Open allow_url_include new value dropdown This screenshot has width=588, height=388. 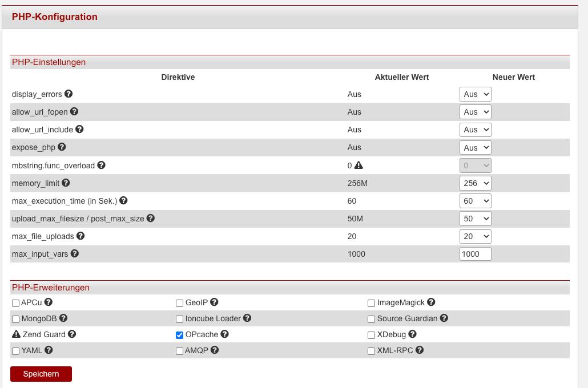point(475,130)
